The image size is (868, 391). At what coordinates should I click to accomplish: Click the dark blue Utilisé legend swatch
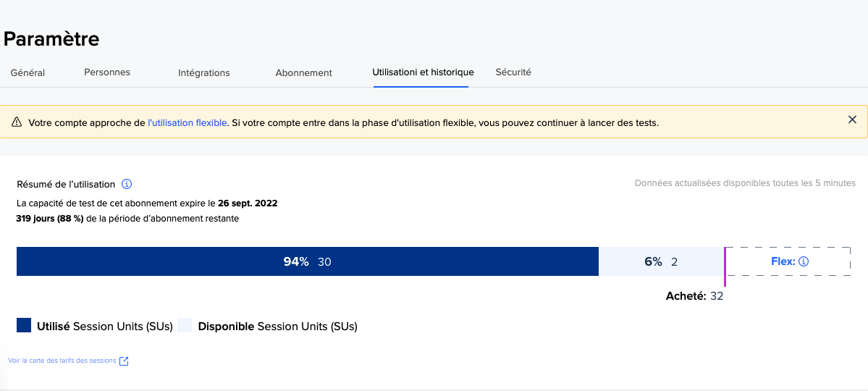(24, 325)
